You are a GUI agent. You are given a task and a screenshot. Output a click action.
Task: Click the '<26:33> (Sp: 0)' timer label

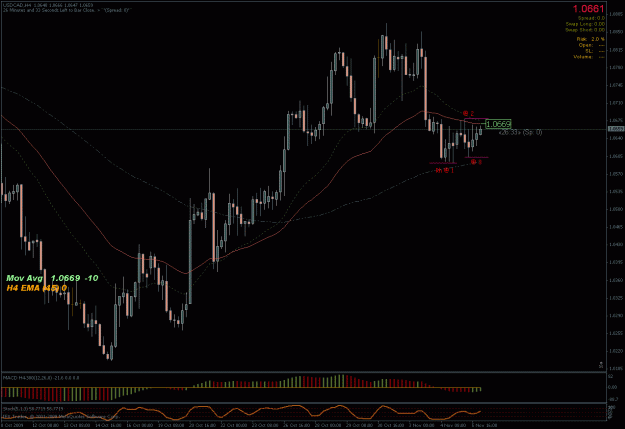pos(520,132)
